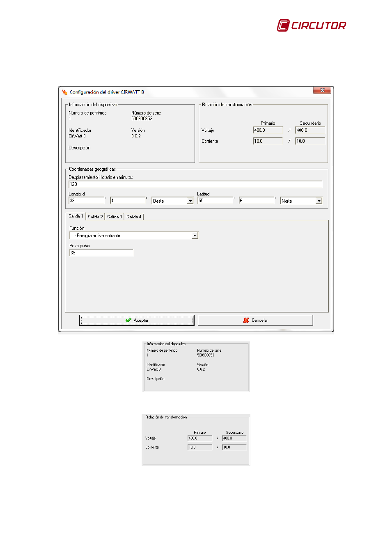
Task: Click Voltaje Primario field in the main dialog
Action: (x=268, y=130)
